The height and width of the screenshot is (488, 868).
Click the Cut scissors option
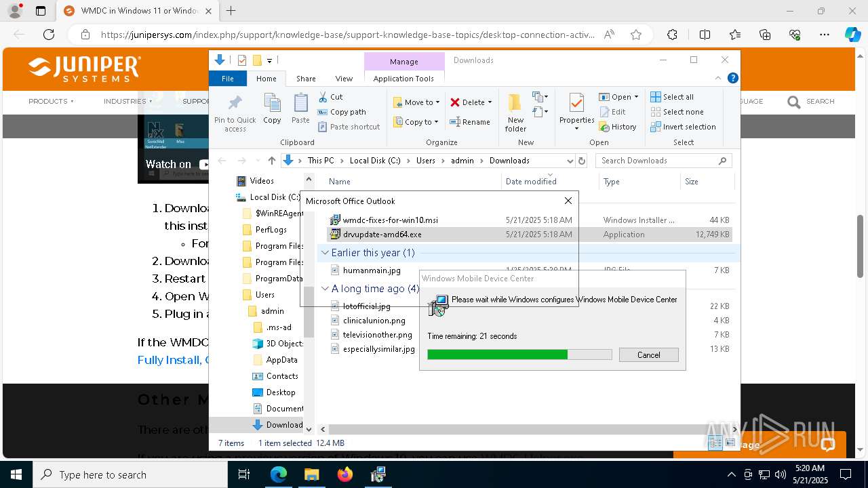click(x=331, y=97)
